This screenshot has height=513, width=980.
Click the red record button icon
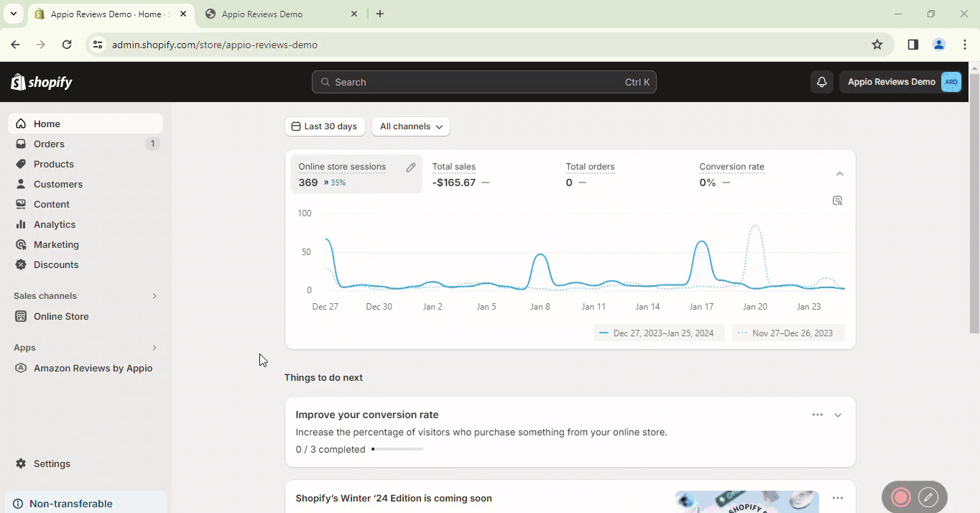click(901, 496)
